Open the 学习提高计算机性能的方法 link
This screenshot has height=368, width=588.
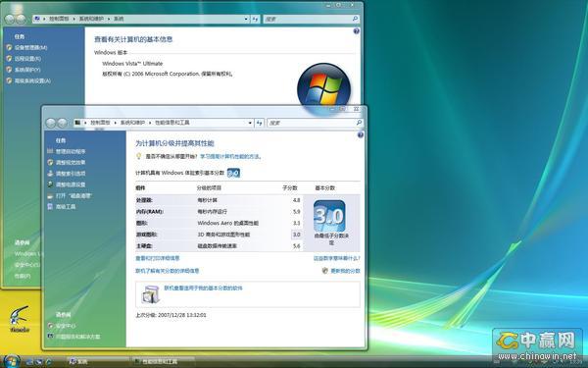point(230,156)
